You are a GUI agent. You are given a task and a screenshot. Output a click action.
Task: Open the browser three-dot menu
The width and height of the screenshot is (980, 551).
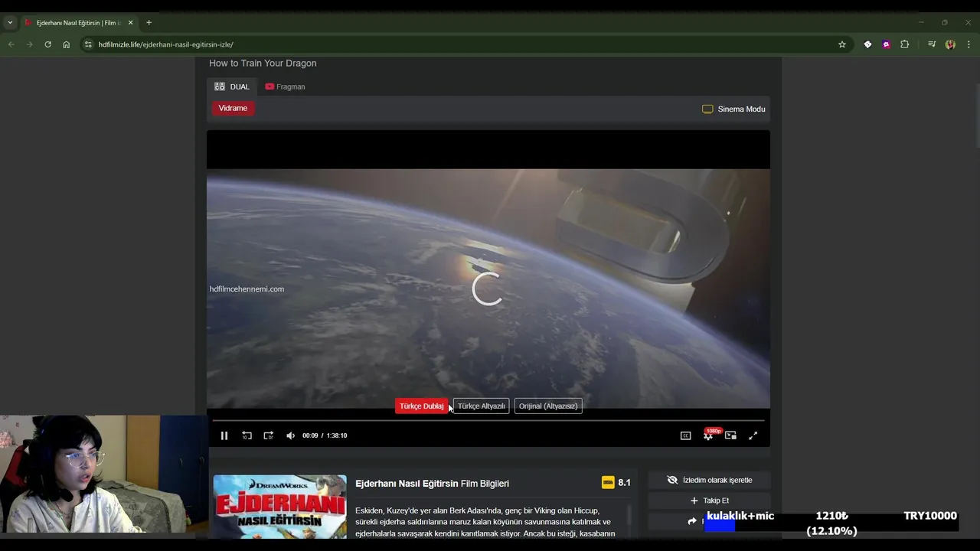click(969, 44)
